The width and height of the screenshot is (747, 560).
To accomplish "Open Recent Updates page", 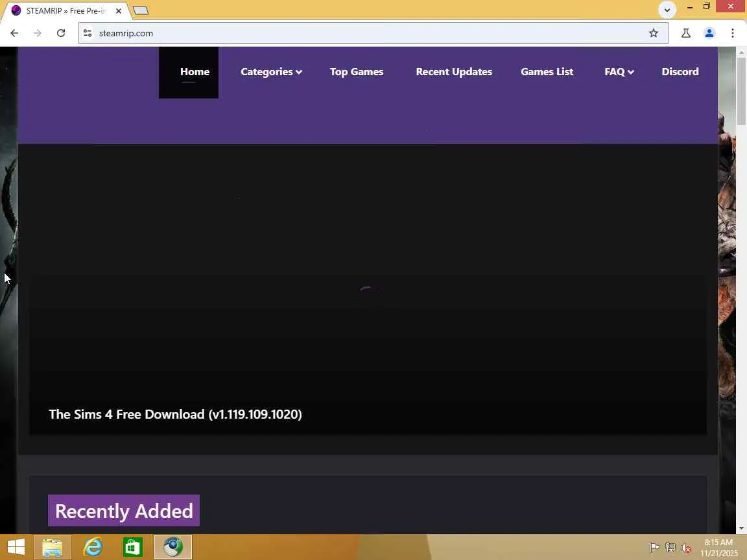I will [x=454, y=72].
